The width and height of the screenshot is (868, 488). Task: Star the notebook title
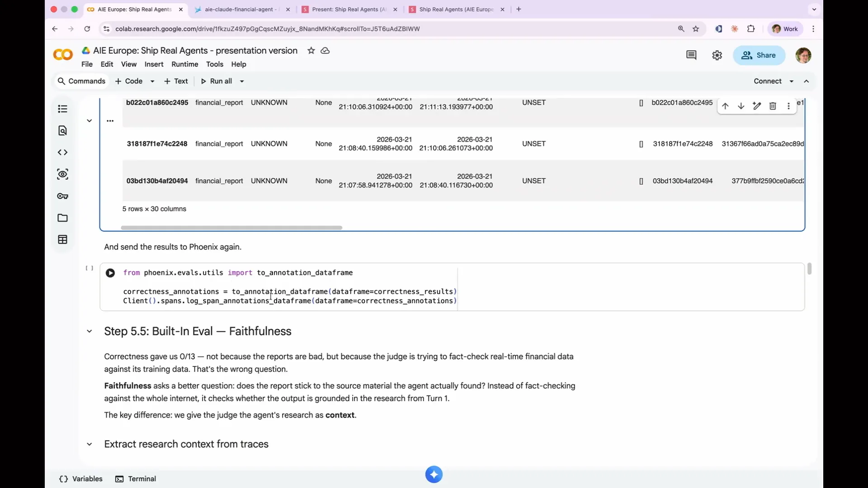311,51
